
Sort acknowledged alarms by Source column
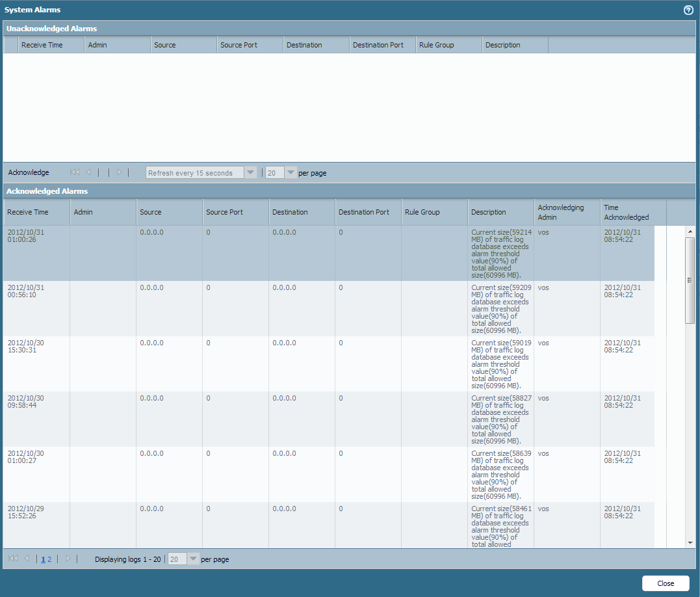point(169,212)
